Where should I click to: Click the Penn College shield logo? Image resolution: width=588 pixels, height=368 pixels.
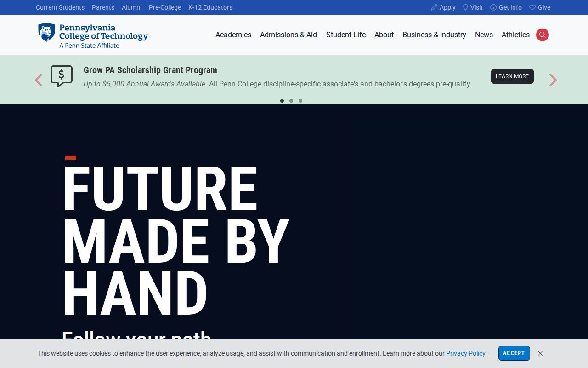46,33
